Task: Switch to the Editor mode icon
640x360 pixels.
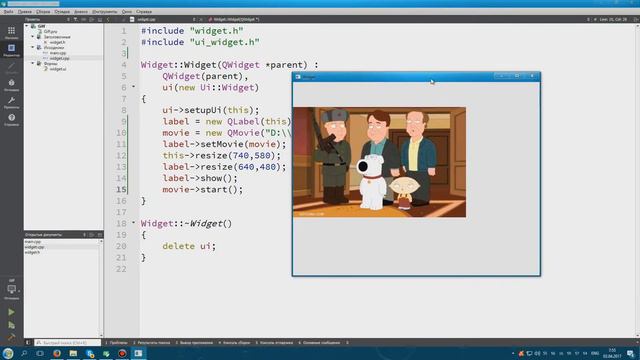Action: click(11, 48)
